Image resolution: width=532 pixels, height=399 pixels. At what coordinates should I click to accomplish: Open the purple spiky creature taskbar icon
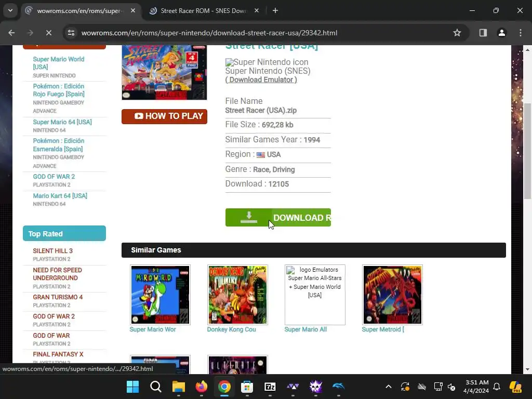click(x=316, y=387)
